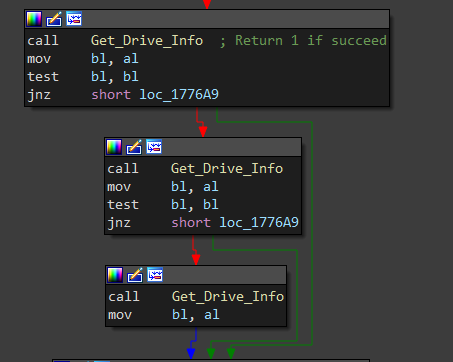Click 'short' keyword in middle block
This screenshot has width=453, height=362.
191,223
